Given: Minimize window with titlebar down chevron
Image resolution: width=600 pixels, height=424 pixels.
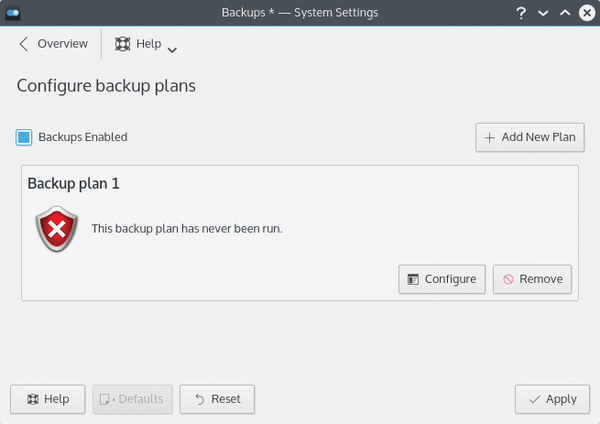Looking at the screenshot, I should tap(543, 13).
